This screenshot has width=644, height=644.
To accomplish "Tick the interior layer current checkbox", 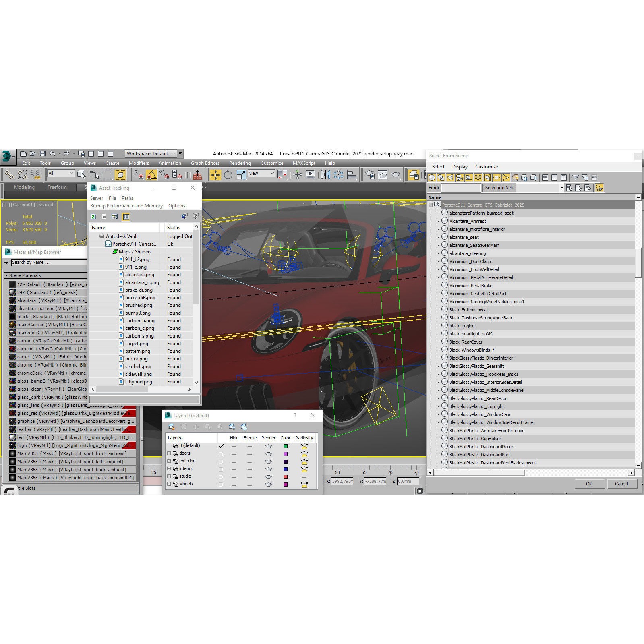I will 221,469.
